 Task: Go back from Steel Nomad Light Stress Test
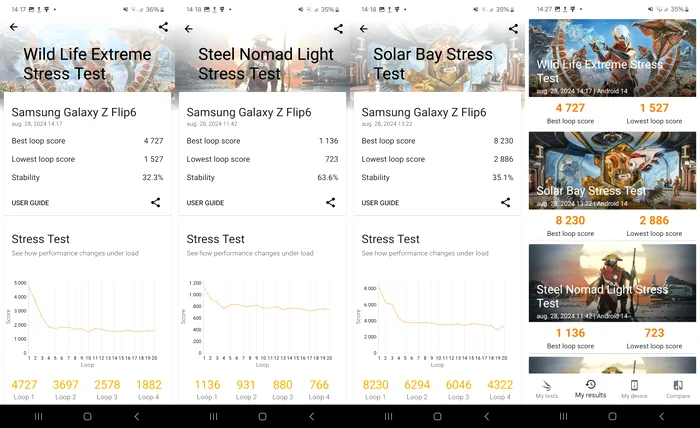tap(189, 29)
